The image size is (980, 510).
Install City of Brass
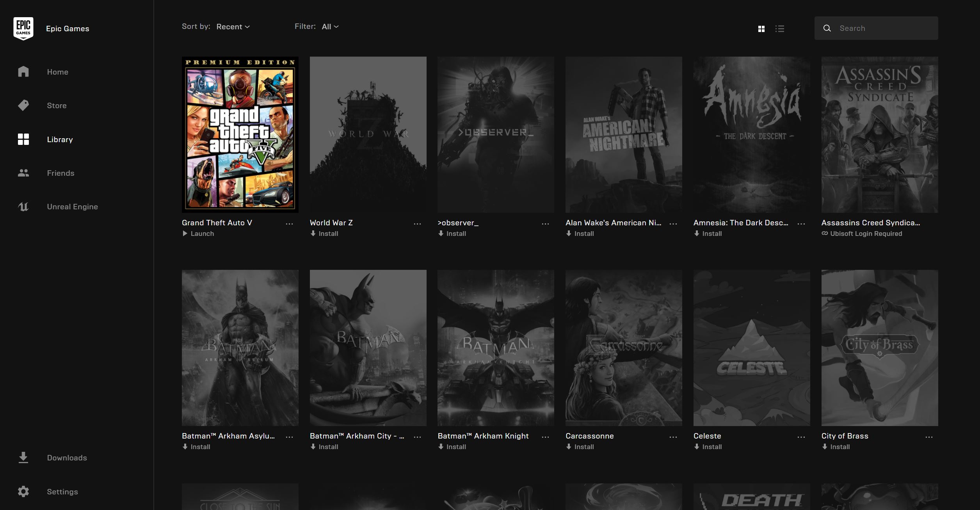tap(836, 447)
